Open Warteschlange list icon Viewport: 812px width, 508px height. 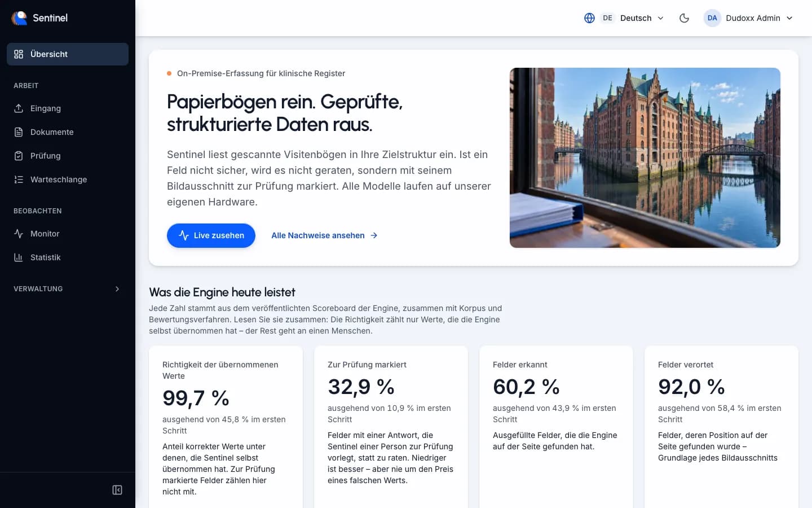pyautogui.click(x=19, y=179)
